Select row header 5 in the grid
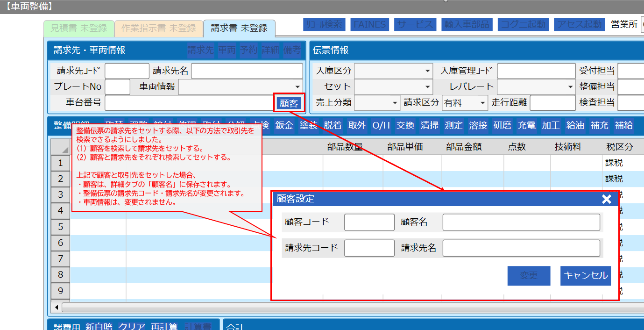The image size is (644, 330). 60,227
